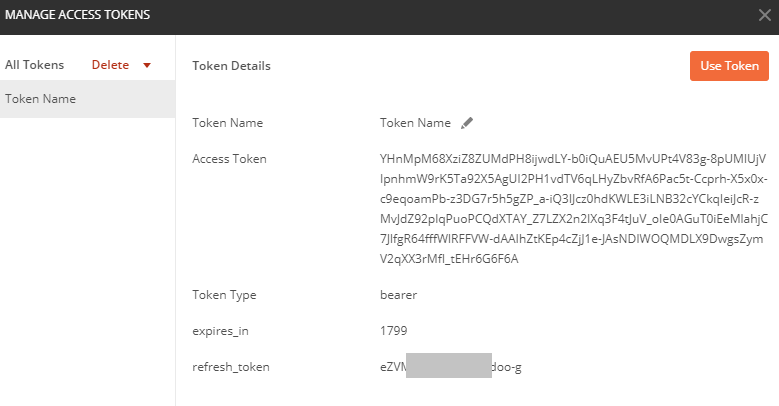Click the bearer token type value
This screenshot has width=779, height=406.
(398, 295)
